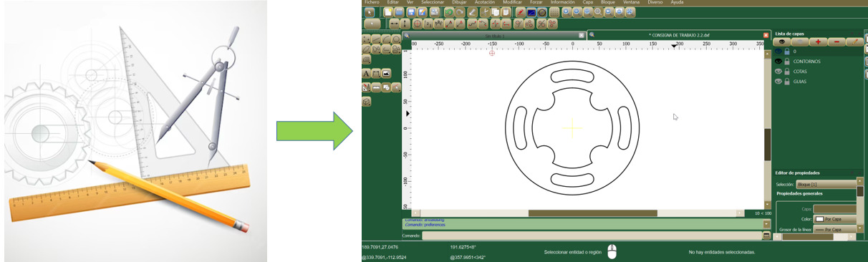Viewport: 868px width, 262px height.
Task: Redo the last undone action
Action: tap(460, 12)
